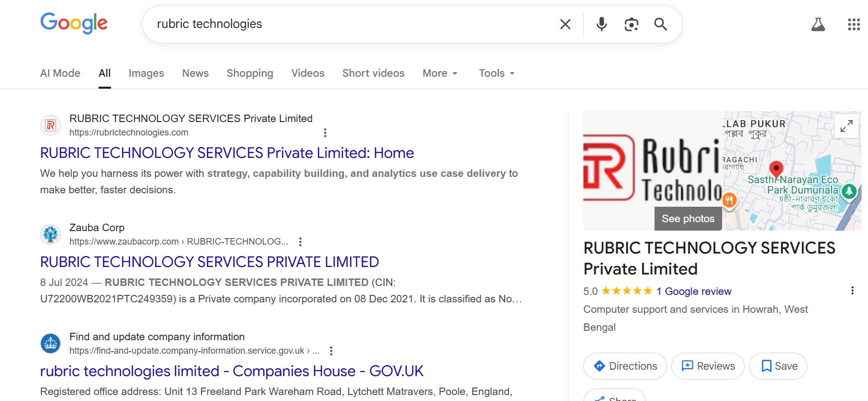Click Rubric Technology favicon in first result
This screenshot has width=868, height=401.
[x=50, y=126]
